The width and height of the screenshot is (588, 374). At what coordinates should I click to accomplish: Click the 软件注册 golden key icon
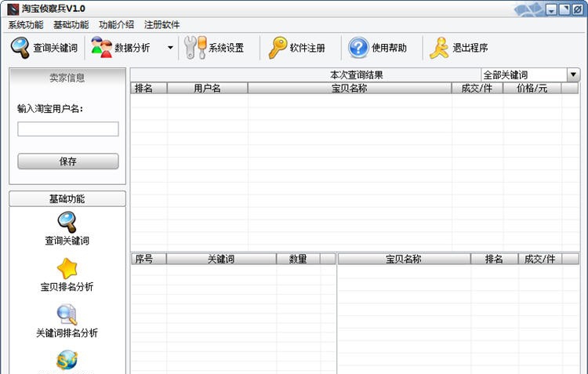278,48
